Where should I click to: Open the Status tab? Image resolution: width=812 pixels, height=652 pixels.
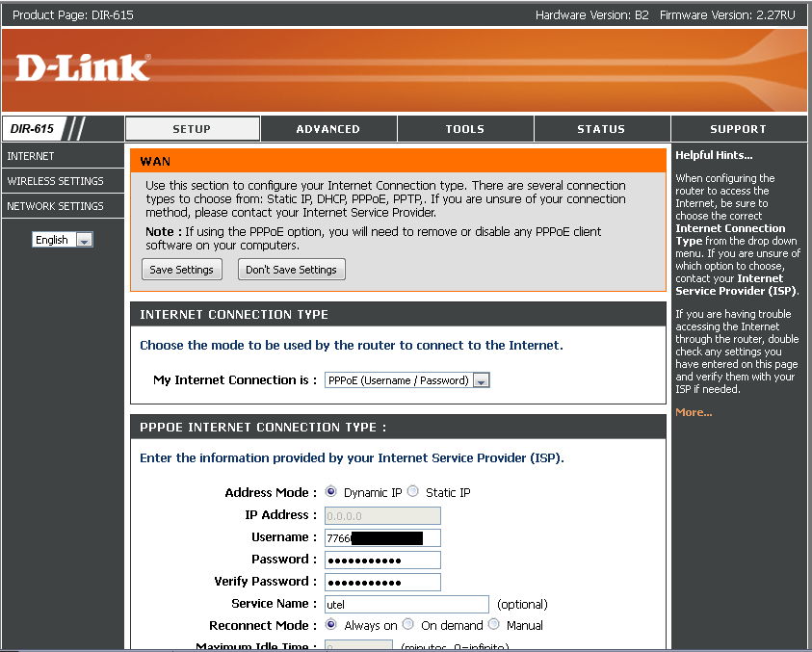point(601,129)
